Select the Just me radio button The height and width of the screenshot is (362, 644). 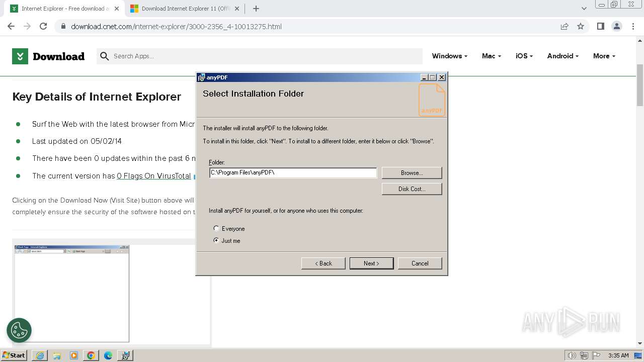coord(216,240)
